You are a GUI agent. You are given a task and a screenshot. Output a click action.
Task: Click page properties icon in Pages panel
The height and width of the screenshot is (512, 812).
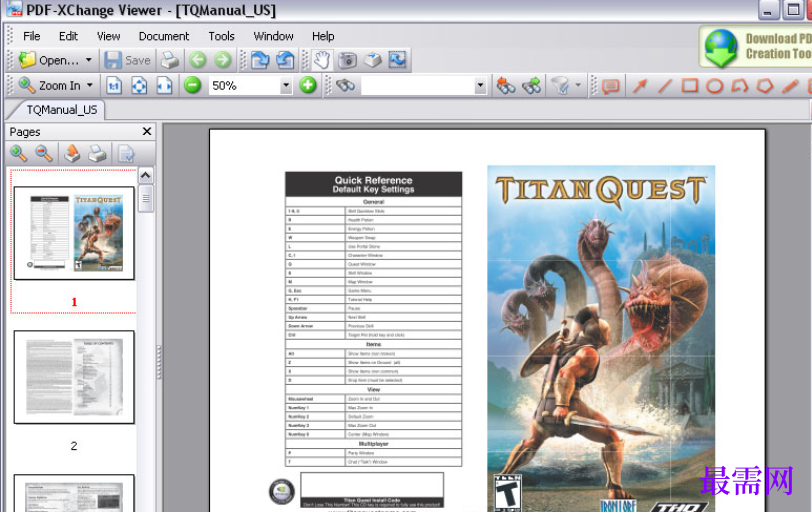coord(126,153)
